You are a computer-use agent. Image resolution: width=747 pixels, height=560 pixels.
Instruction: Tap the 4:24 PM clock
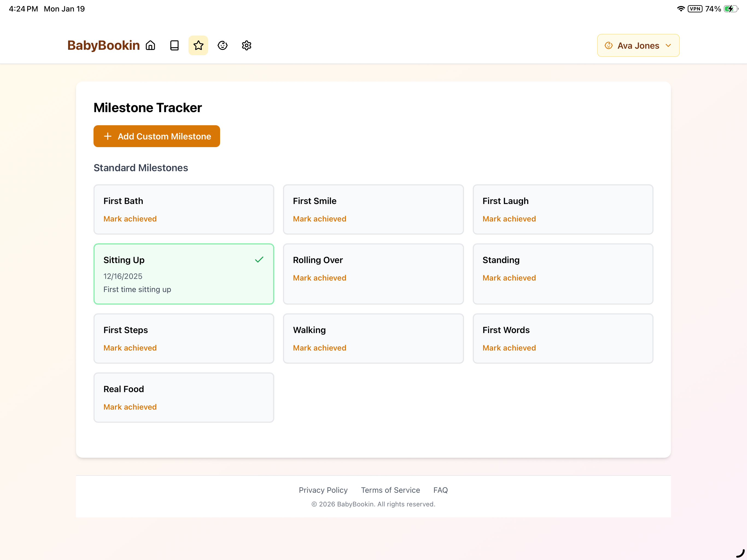[23, 9]
